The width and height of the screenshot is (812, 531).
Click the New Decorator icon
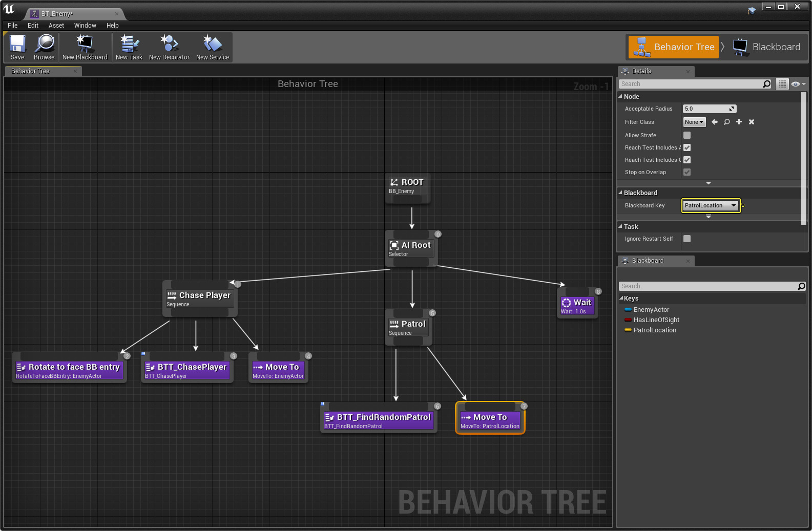(x=169, y=47)
